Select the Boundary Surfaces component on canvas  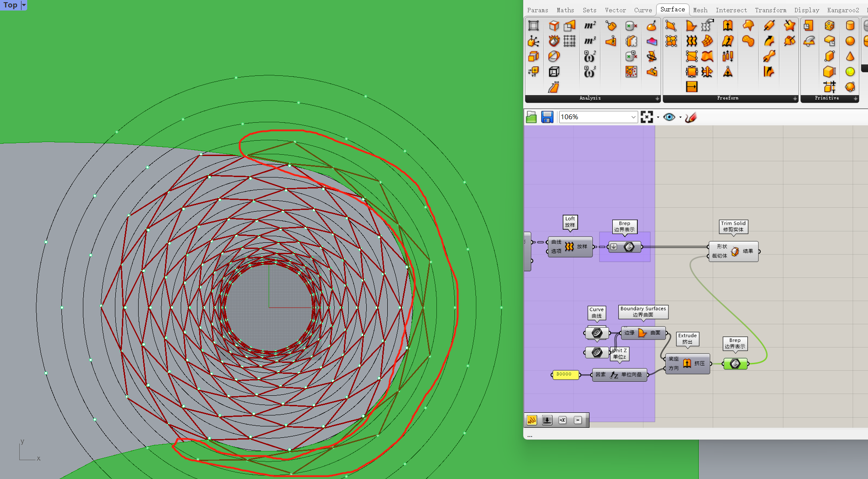pos(643,333)
